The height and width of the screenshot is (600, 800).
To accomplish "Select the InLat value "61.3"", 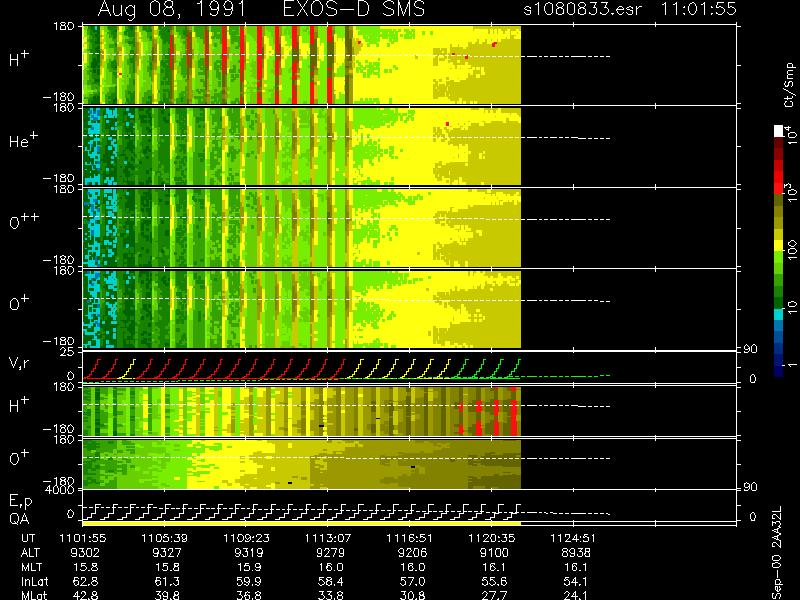I will click(167, 581).
